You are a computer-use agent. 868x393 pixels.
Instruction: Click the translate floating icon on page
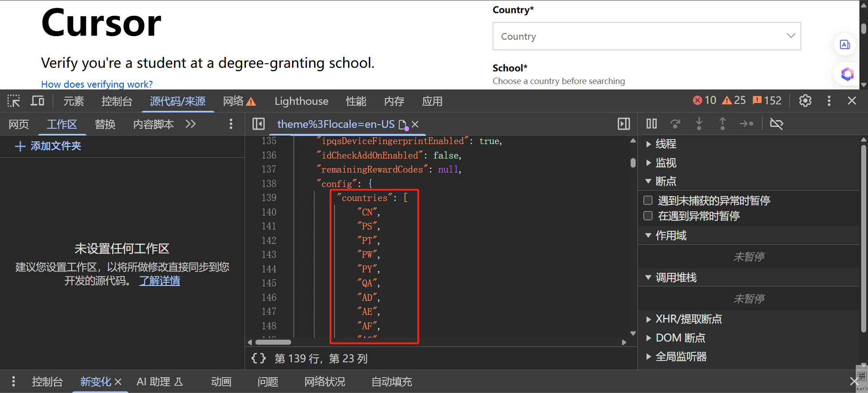844,45
